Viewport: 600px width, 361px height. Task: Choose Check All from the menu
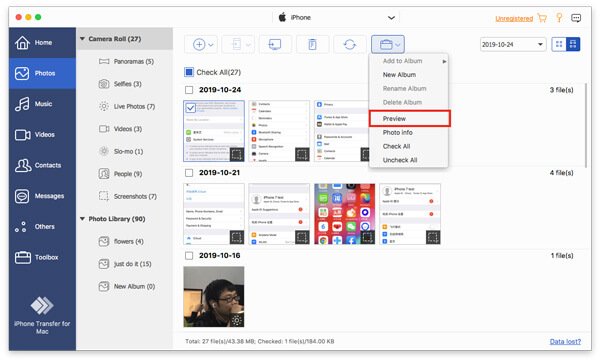[x=409, y=146]
